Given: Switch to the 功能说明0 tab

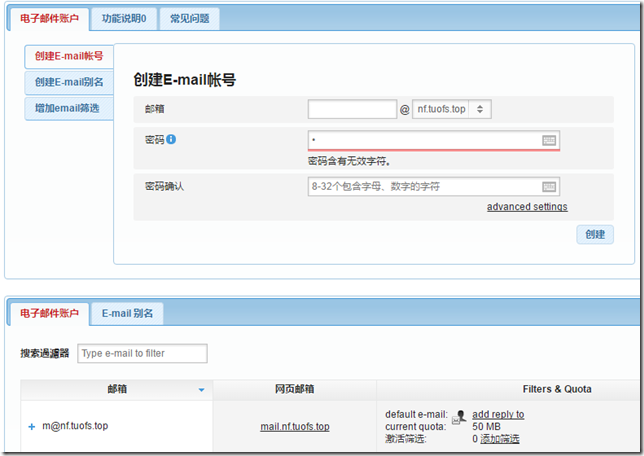Looking at the screenshot, I should (x=124, y=18).
